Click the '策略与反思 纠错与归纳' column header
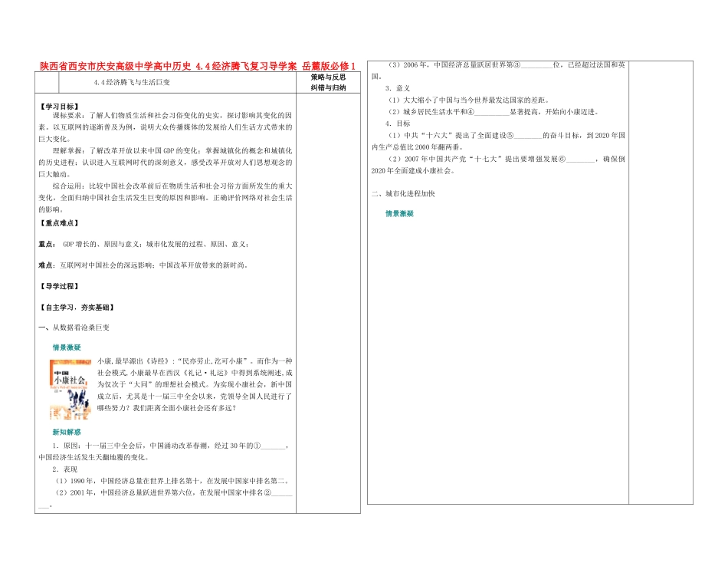This screenshot has height=576, width=728. coord(328,83)
